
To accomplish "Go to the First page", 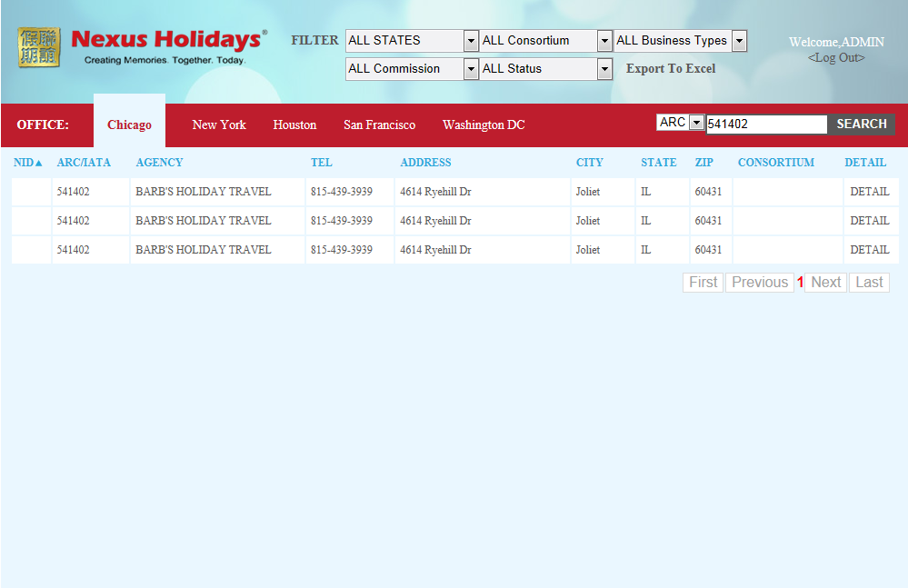I will 703,283.
